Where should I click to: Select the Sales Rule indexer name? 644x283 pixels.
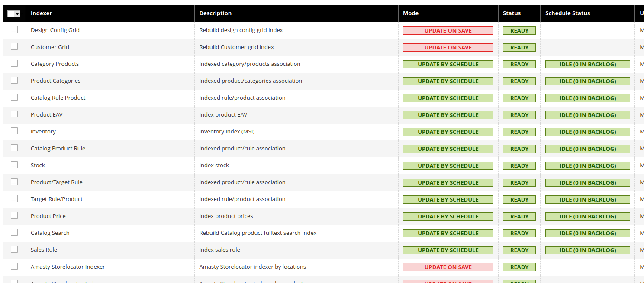pyautogui.click(x=44, y=250)
